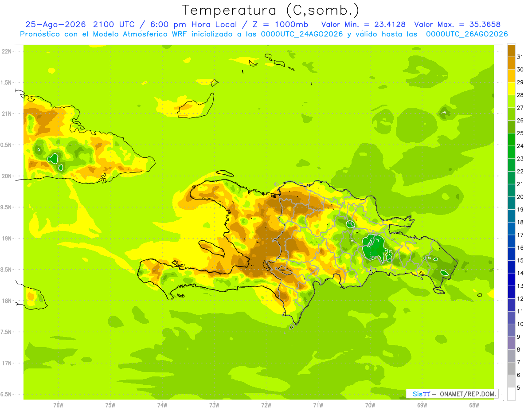This screenshot has height=411, width=532.
Task: Click the "19N" latitude axis label
Action: [7, 239]
